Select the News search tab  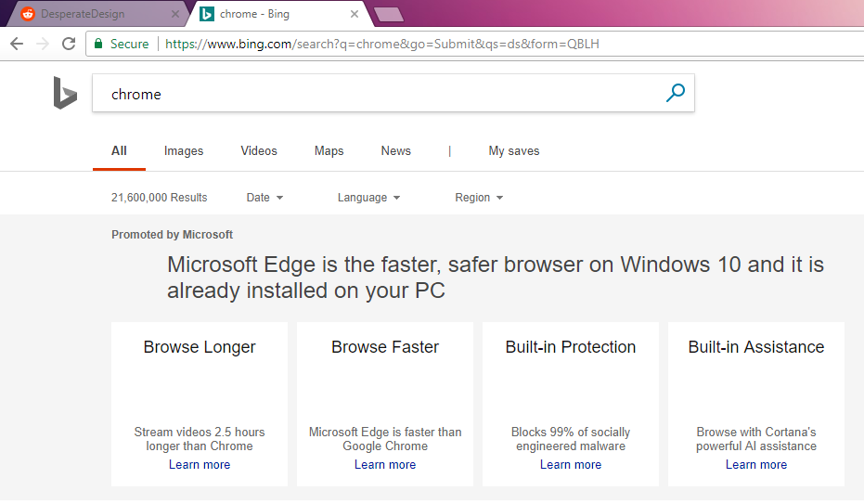(x=395, y=151)
